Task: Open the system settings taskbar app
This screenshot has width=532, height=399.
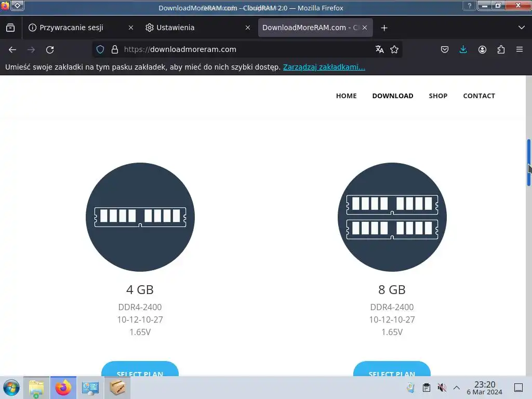Action: (90, 388)
